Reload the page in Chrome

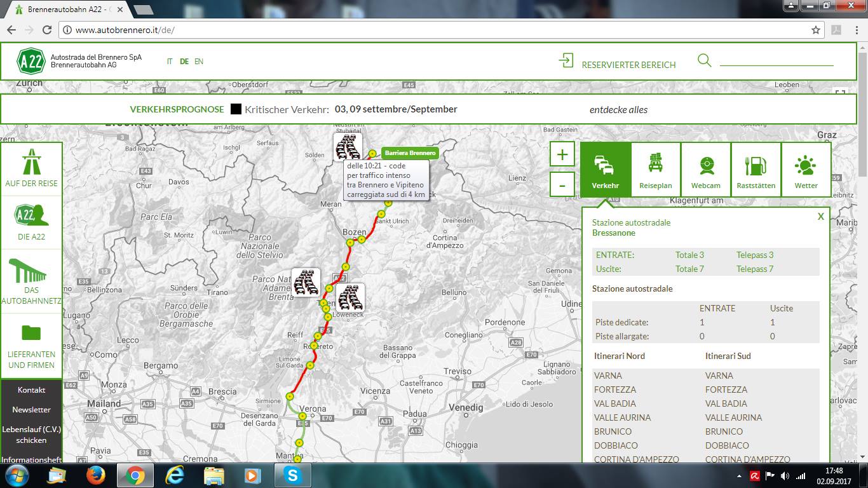(x=46, y=30)
